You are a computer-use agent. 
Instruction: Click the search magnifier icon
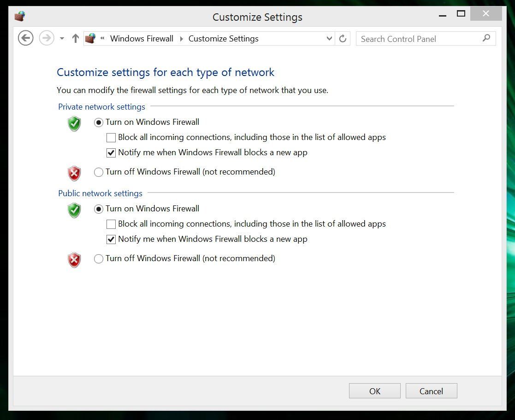coord(486,39)
